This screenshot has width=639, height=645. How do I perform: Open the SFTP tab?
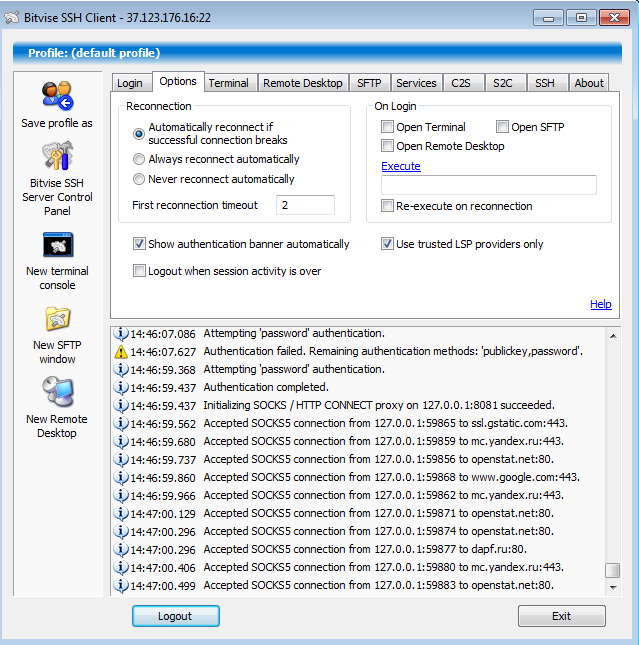tap(369, 83)
